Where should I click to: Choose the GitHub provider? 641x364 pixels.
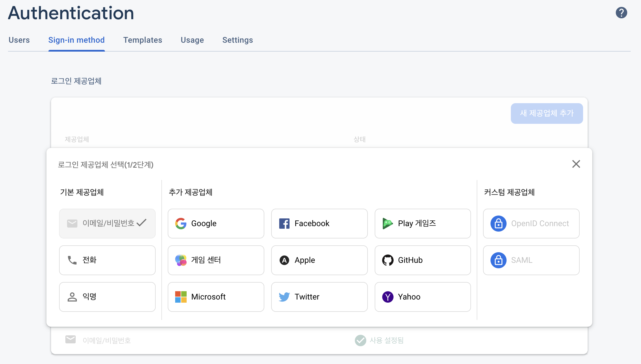[423, 260]
